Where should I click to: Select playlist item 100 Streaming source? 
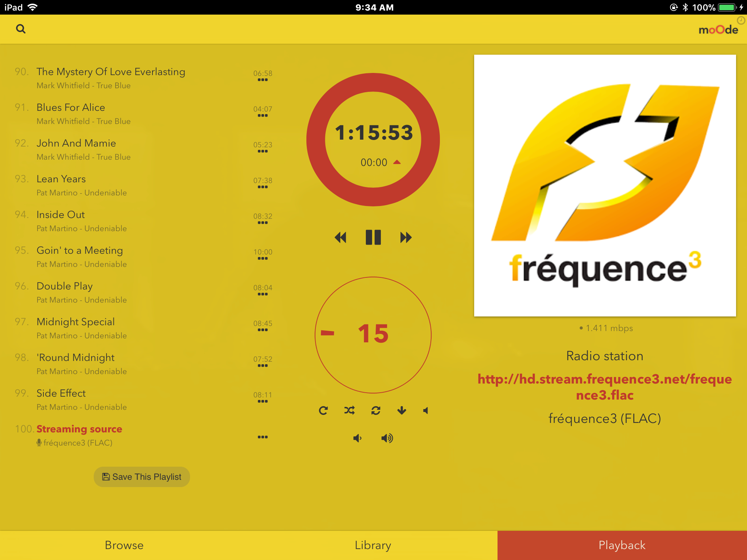(79, 429)
